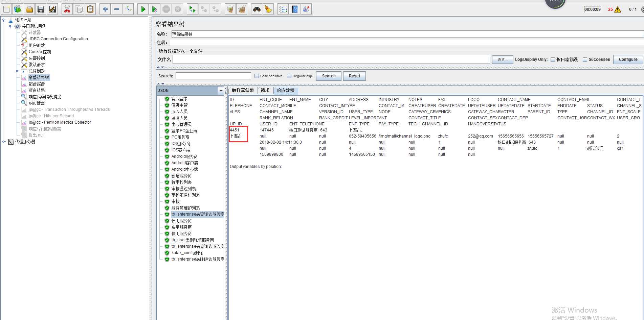Open Search with binoculars icon
Image resolution: width=644 pixels, height=320 pixels.
(257, 9)
